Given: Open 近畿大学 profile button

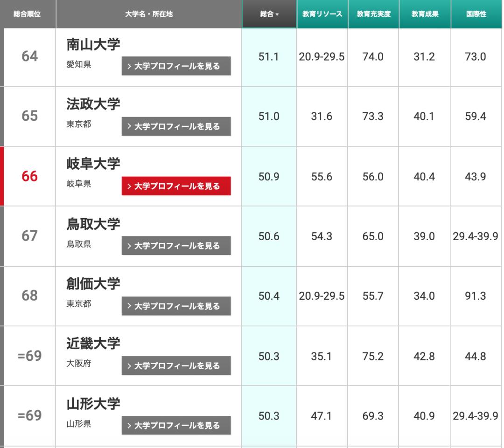Looking at the screenshot, I should pos(176,365).
